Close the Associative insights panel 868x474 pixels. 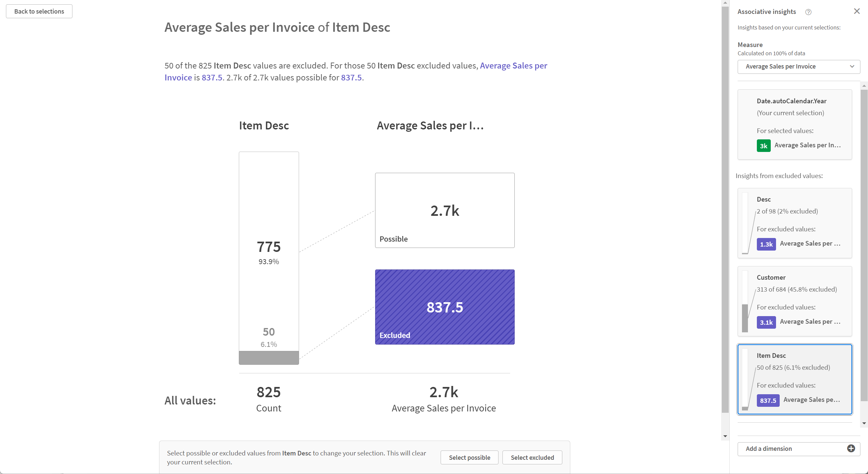(x=856, y=11)
